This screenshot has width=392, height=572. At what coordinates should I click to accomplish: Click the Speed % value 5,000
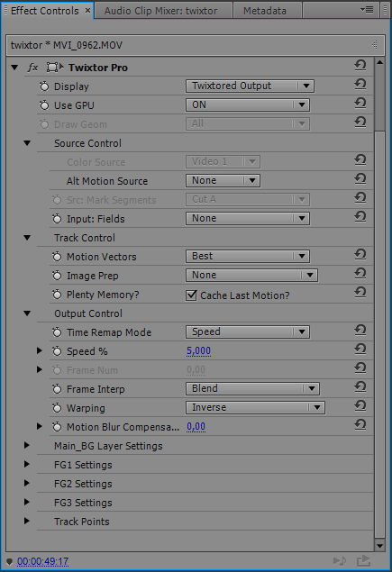tap(198, 351)
